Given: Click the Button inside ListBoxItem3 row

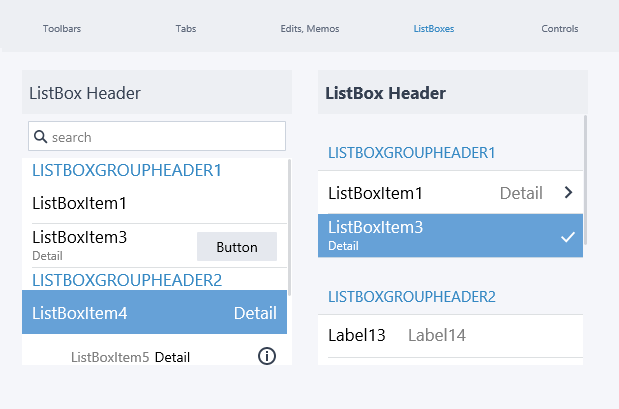Looking at the screenshot, I should pos(237,247).
